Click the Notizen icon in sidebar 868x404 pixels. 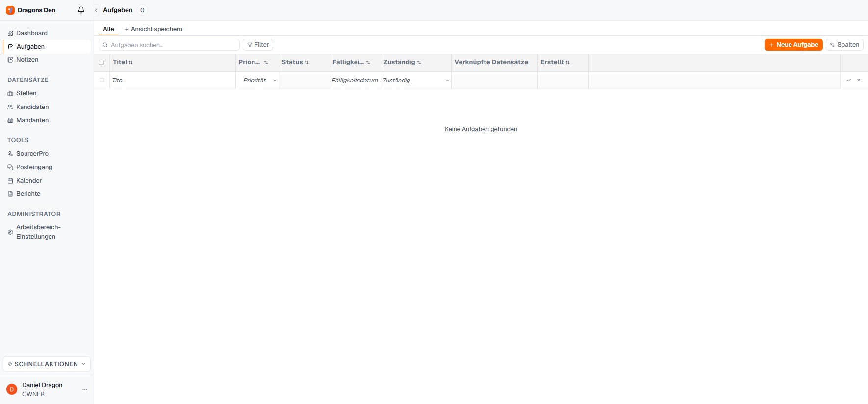point(10,60)
